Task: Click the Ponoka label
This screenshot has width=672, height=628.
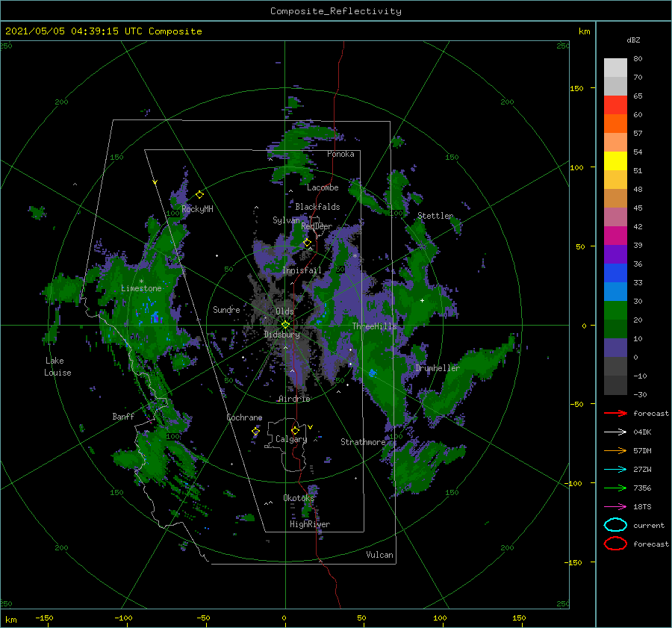Action: (x=340, y=154)
